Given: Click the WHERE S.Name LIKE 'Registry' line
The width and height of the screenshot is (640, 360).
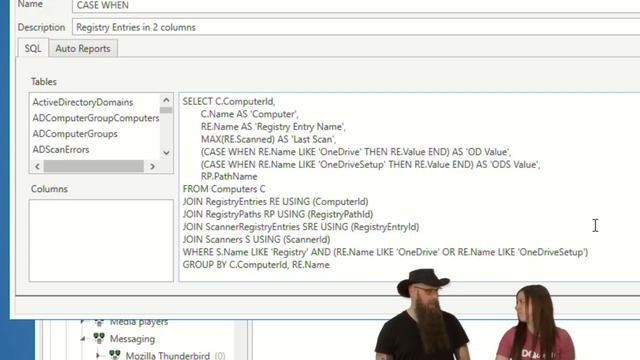Looking at the screenshot, I should (385, 252).
